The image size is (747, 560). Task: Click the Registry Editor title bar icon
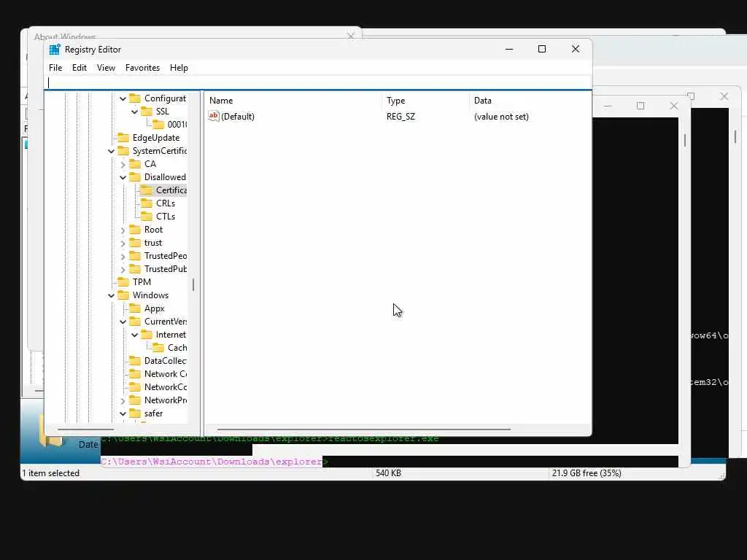[55, 50]
